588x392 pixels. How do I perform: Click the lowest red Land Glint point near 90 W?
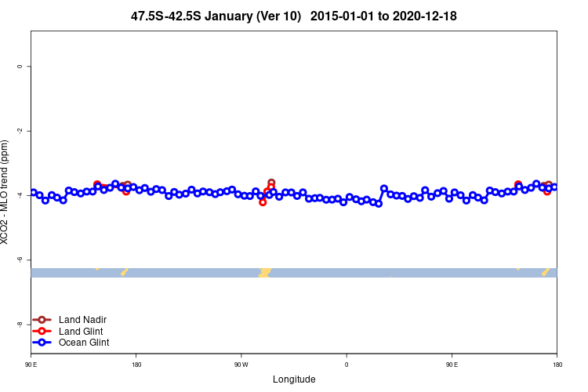pos(263,202)
